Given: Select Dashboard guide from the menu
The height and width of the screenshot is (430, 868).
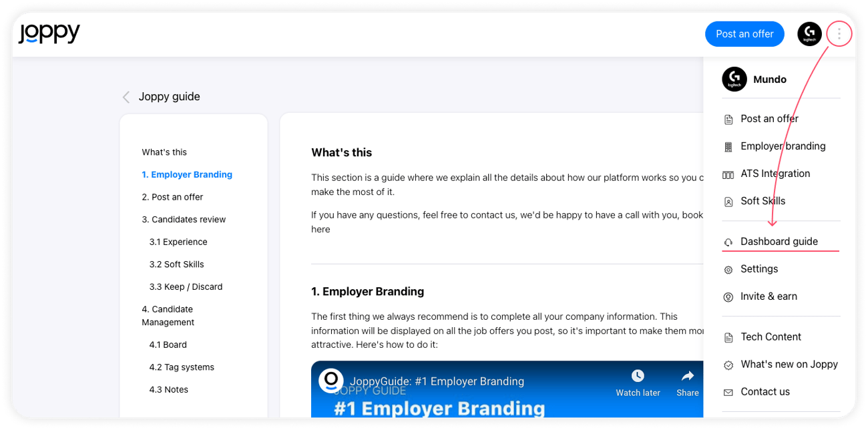Looking at the screenshot, I should pos(779,242).
